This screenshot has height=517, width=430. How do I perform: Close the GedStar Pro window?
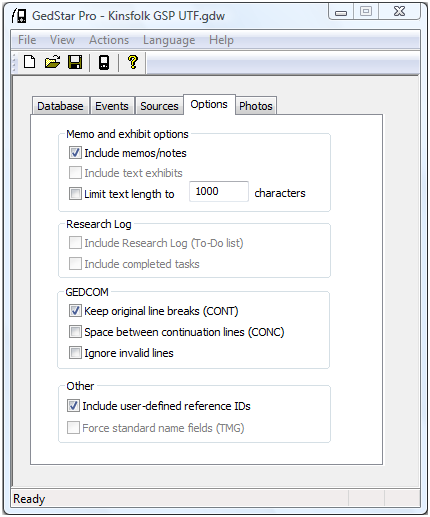coord(399,12)
